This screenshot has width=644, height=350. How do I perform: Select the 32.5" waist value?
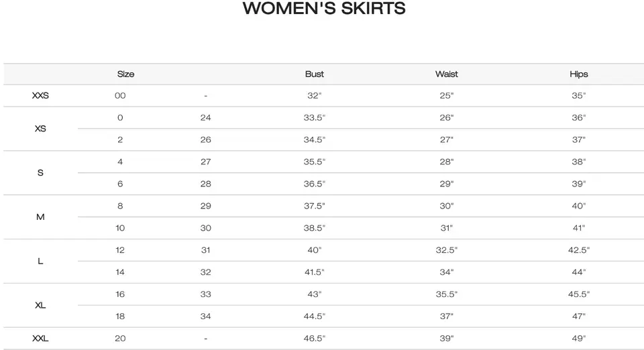tap(447, 250)
